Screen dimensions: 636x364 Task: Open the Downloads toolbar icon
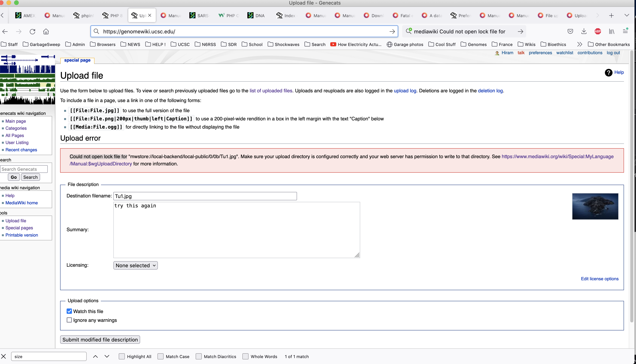click(x=584, y=31)
